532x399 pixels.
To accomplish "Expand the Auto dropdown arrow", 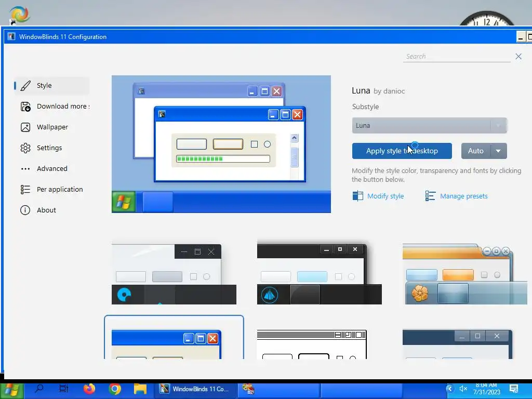I will tap(498, 151).
